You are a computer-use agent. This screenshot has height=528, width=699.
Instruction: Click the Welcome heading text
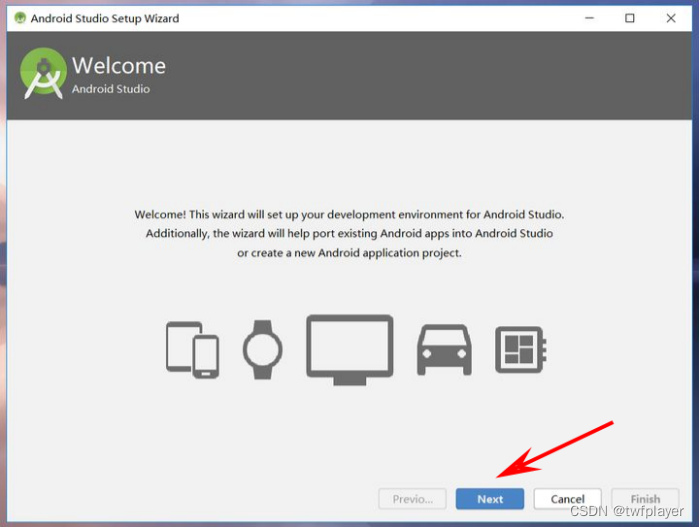pos(119,66)
